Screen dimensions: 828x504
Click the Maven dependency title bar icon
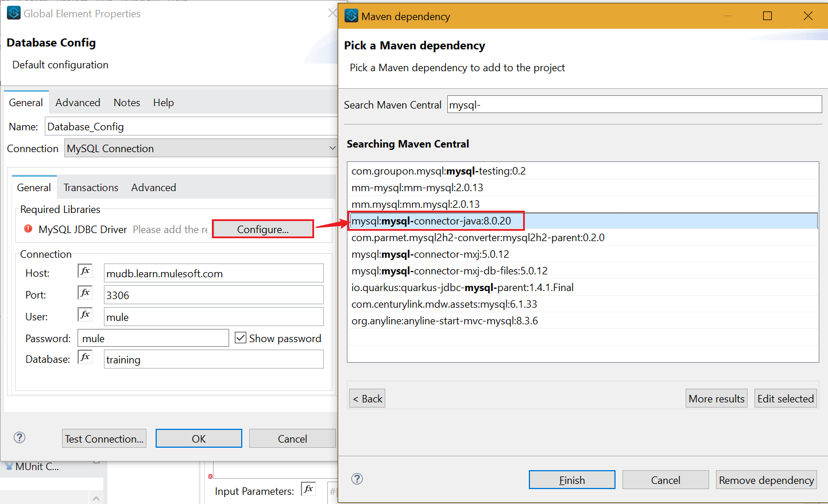(351, 15)
